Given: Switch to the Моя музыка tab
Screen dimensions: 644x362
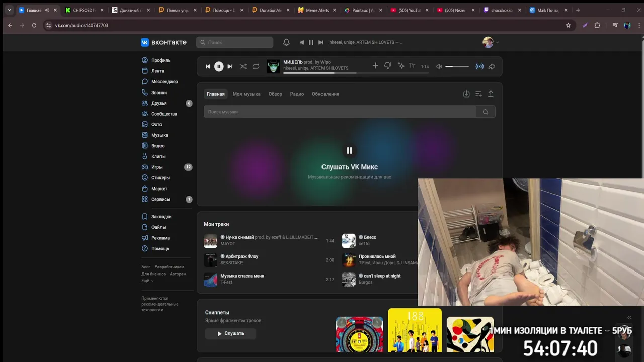Looking at the screenshot, I should tap(247, 94).
